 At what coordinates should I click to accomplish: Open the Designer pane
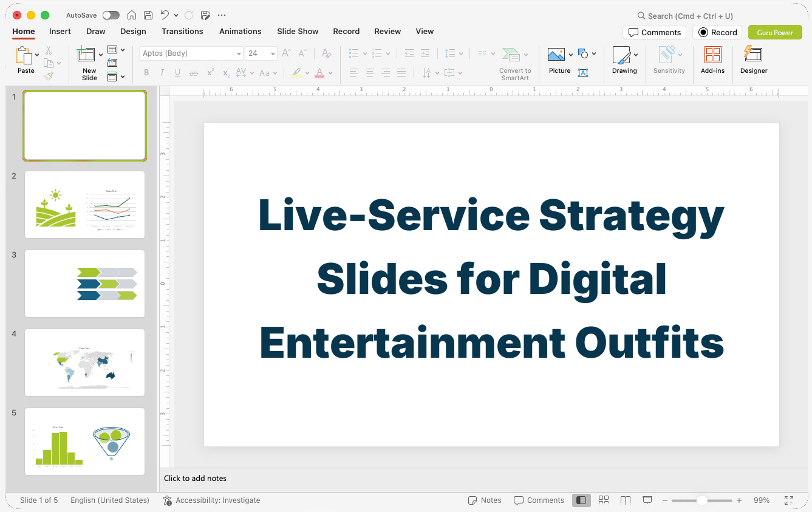click(754, 60)
